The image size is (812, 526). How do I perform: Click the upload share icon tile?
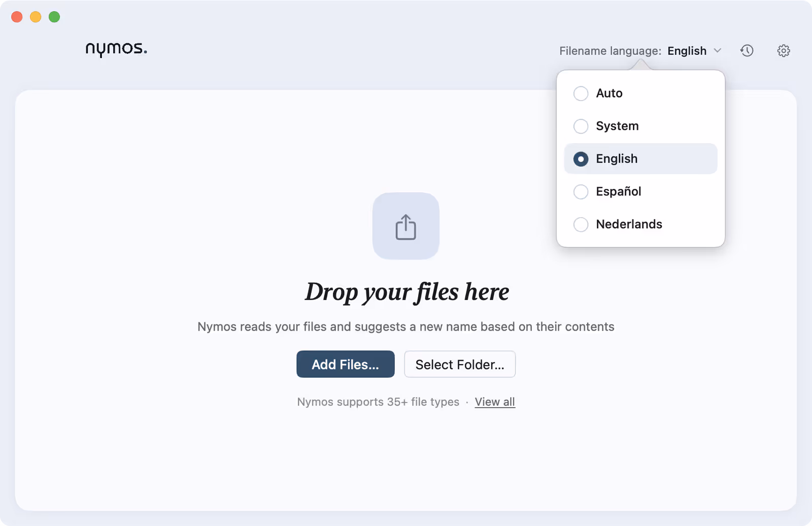pyautogui.click(x=406, y=226)
